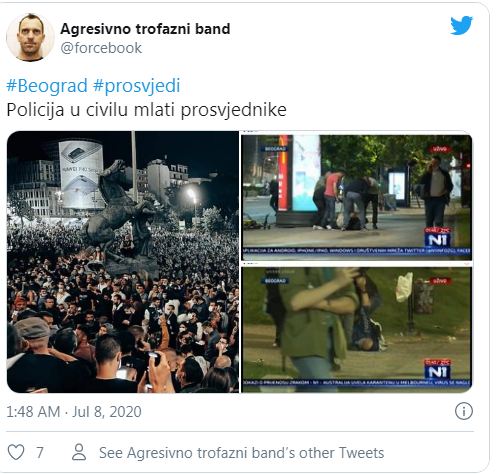Click the like count number 7
Screen dimensions: 500x474
click(x=40, y=453)
